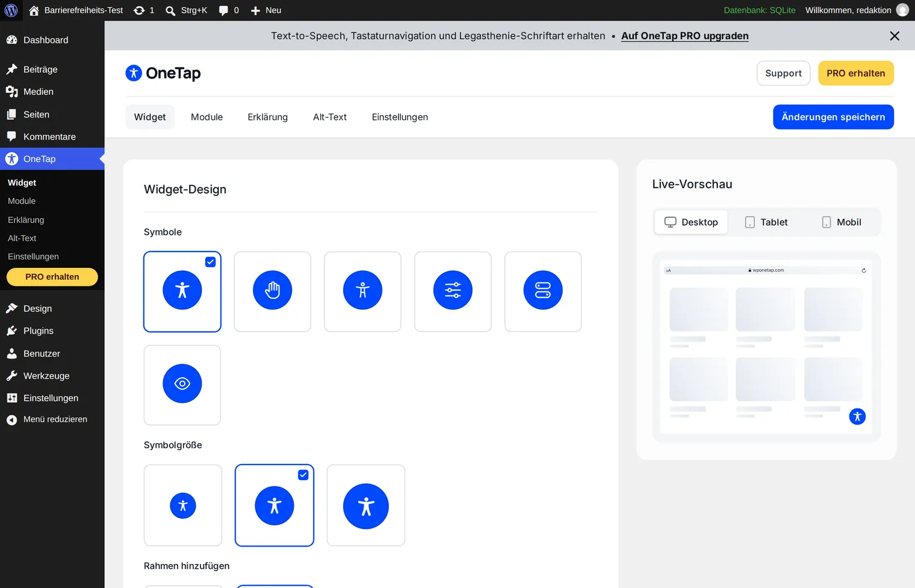Screen dimensions: 915x588
Task: Open the Barrierefreiheits-Test site home icon
Action: pyautogui.click(x=34, y=10)
